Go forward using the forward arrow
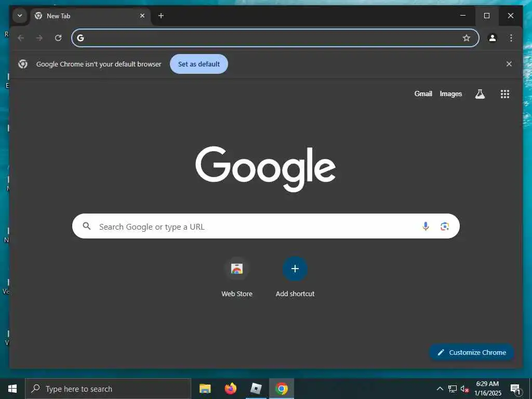Screen dimensions: 532x399 click(39, 38)
